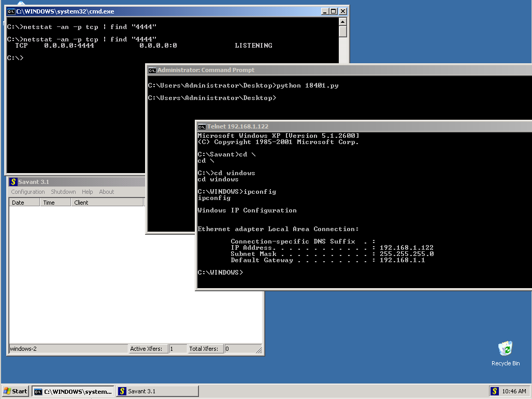This screenshot has height=399, width=532.
Task: Click the windows-2 status bar text
Action: (x=23, y=349)
